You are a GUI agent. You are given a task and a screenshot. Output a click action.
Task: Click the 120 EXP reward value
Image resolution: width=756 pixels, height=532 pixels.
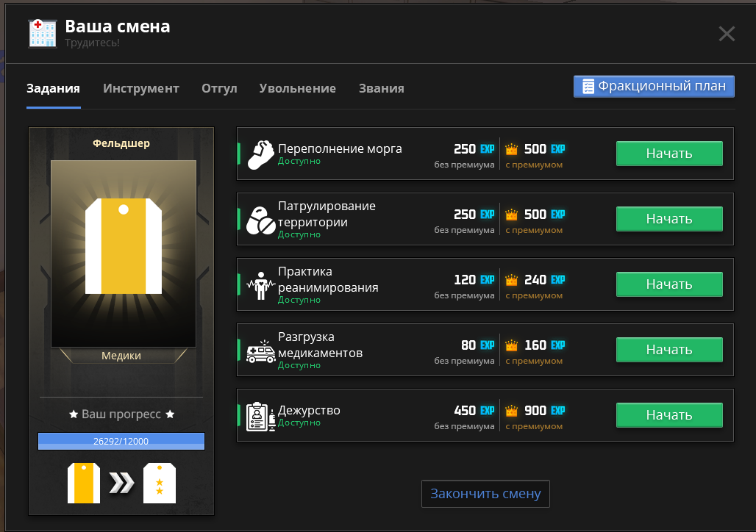click(474, 280)
